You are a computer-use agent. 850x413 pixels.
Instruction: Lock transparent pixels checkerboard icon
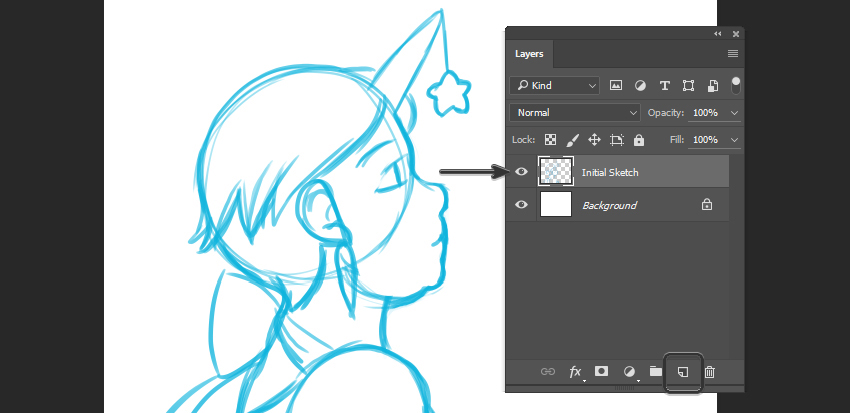[550, 140]
